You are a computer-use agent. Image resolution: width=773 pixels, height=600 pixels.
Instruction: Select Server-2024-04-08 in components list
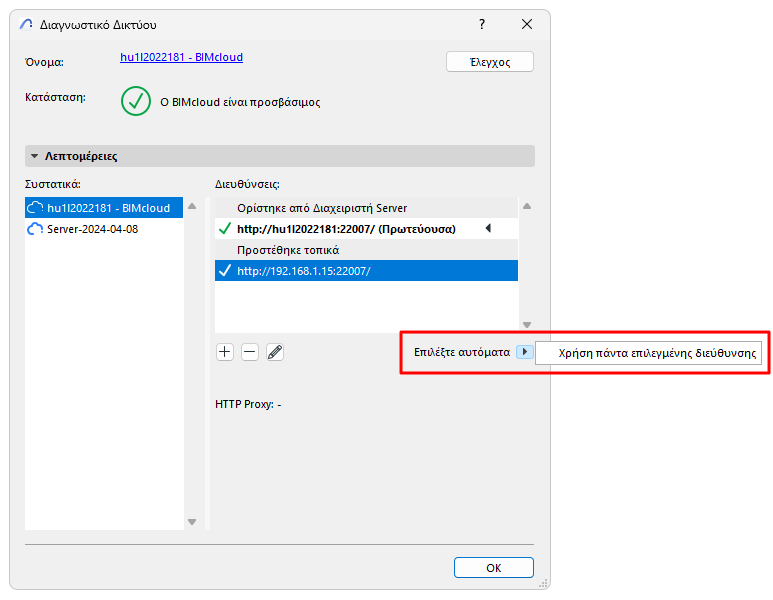(92, 229)
